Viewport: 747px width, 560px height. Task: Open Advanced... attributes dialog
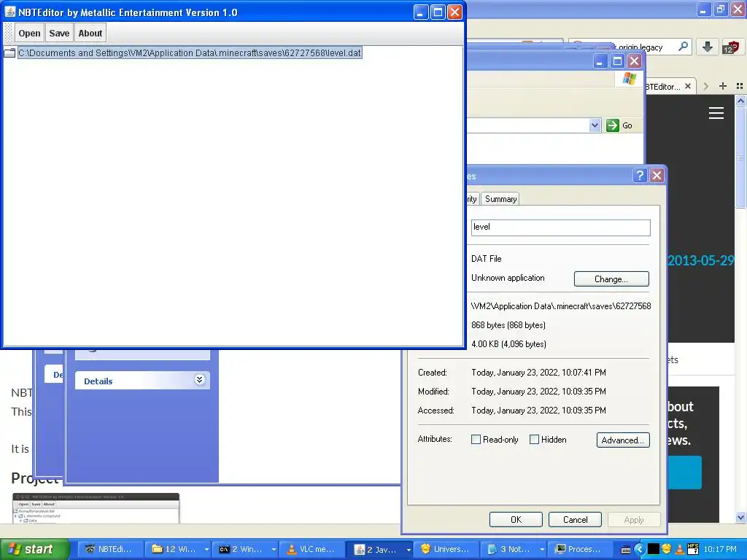[x=623, y=440]
